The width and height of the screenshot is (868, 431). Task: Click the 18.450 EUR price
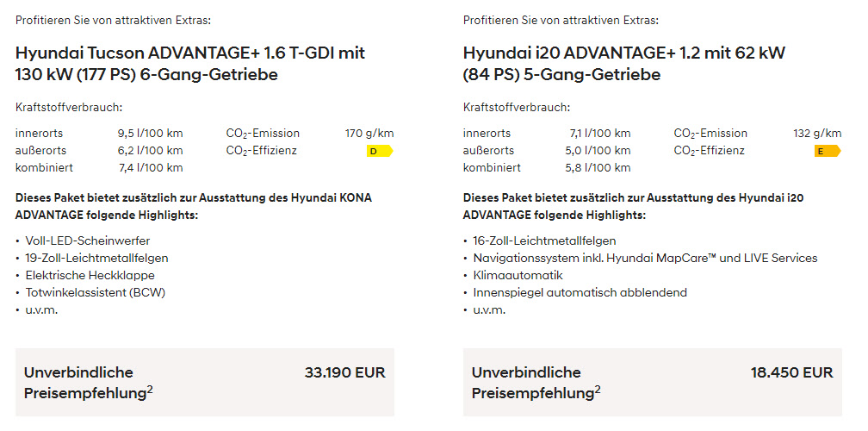(792, 372)
